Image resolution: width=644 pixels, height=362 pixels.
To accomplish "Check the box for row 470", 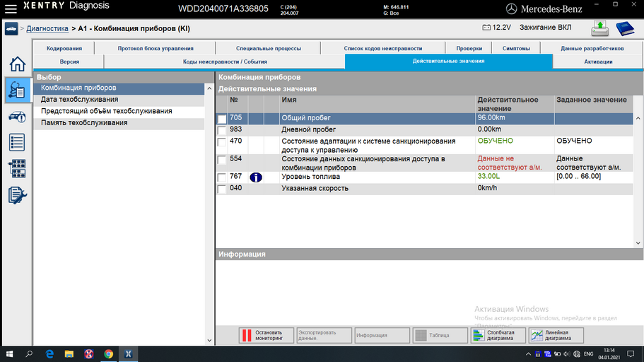I will coord(222,142).
